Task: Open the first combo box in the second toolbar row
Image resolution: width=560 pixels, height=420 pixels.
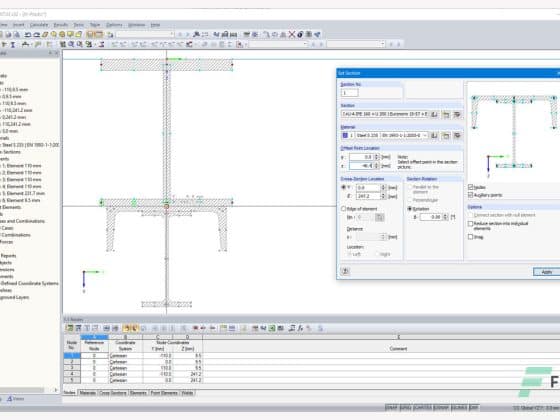Action: pos(278,44)
